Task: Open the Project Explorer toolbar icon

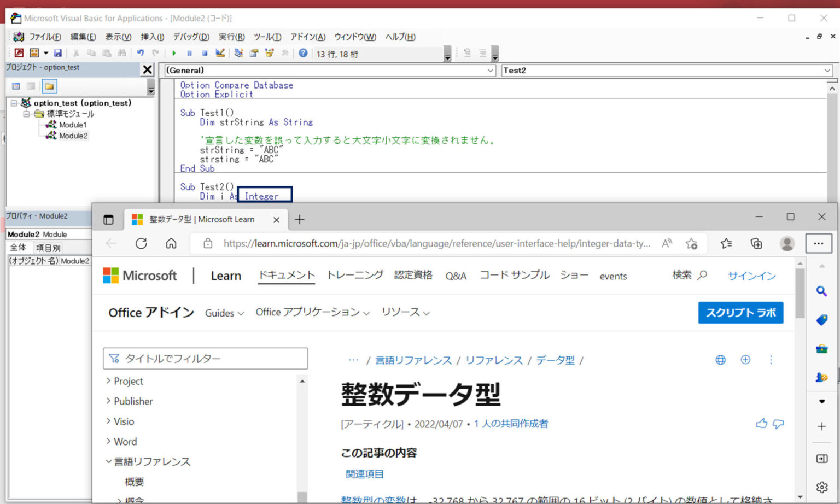Action: (x=238, y=53)
